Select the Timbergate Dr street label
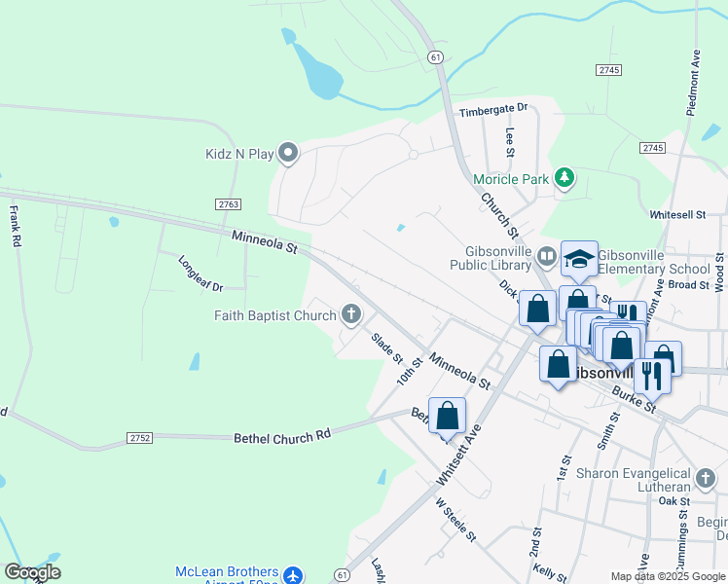728x584 pixels. [493, 110]
